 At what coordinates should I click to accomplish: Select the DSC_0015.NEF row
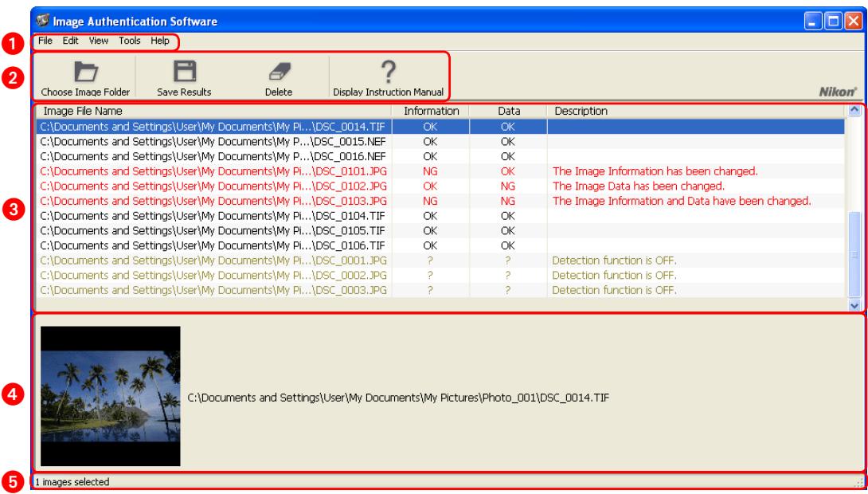click(x=440, y=142)
